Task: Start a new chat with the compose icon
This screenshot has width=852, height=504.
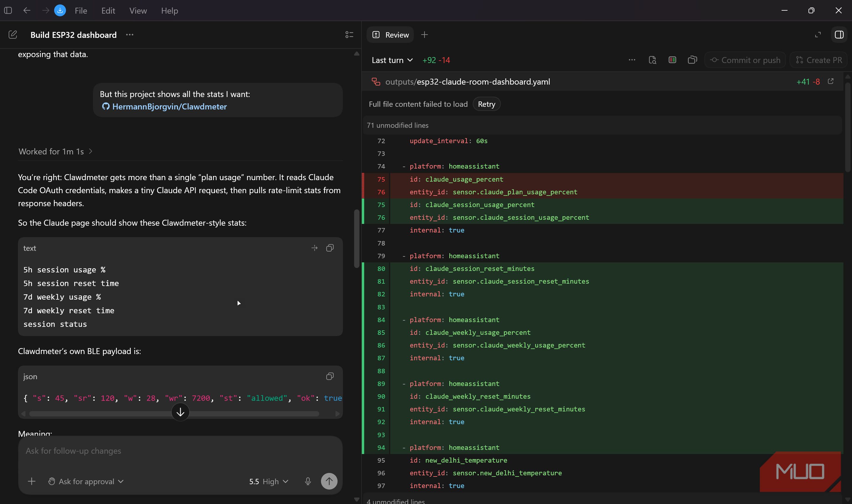Action: click(12, 35)
